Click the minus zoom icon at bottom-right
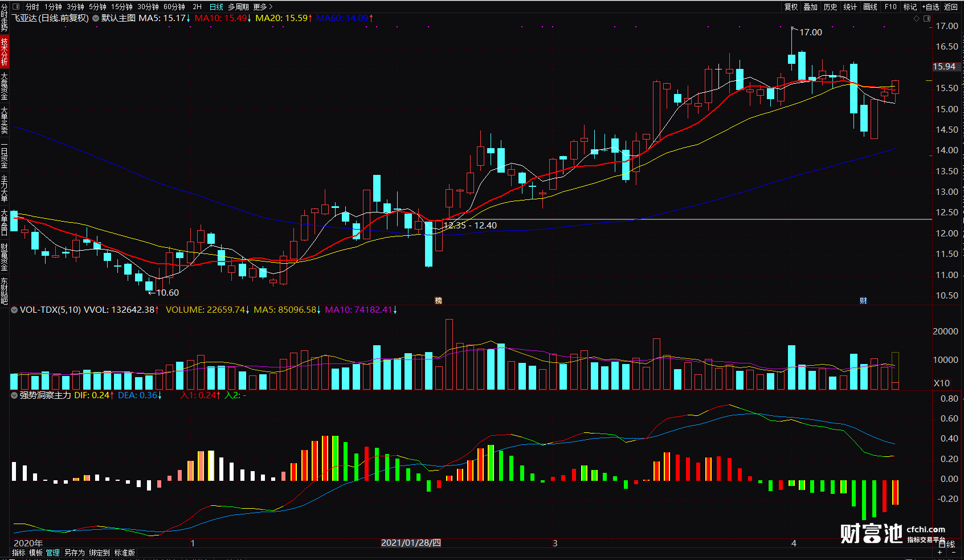This screenshot has height=560, width=964. pos(953,553)
